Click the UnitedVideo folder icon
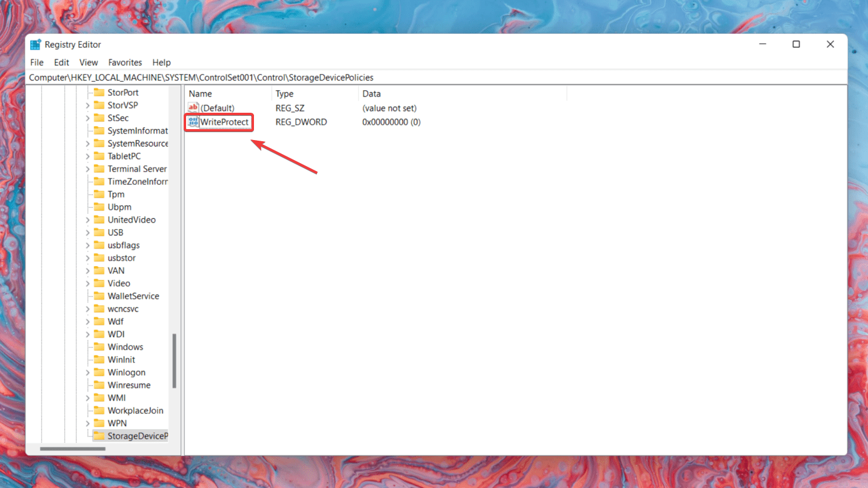868x488 pixels. point(99,219)
